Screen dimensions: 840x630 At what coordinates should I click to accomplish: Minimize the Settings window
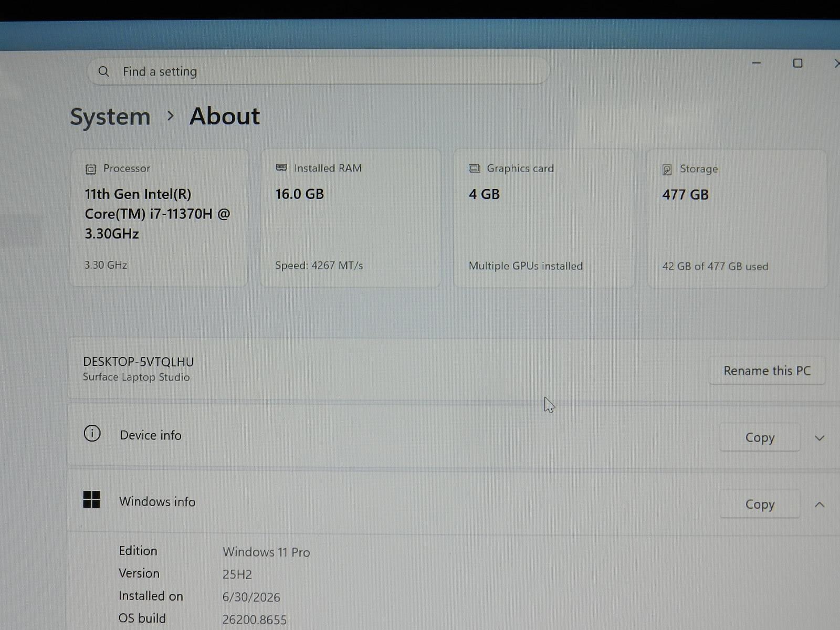tap(757, 63)
